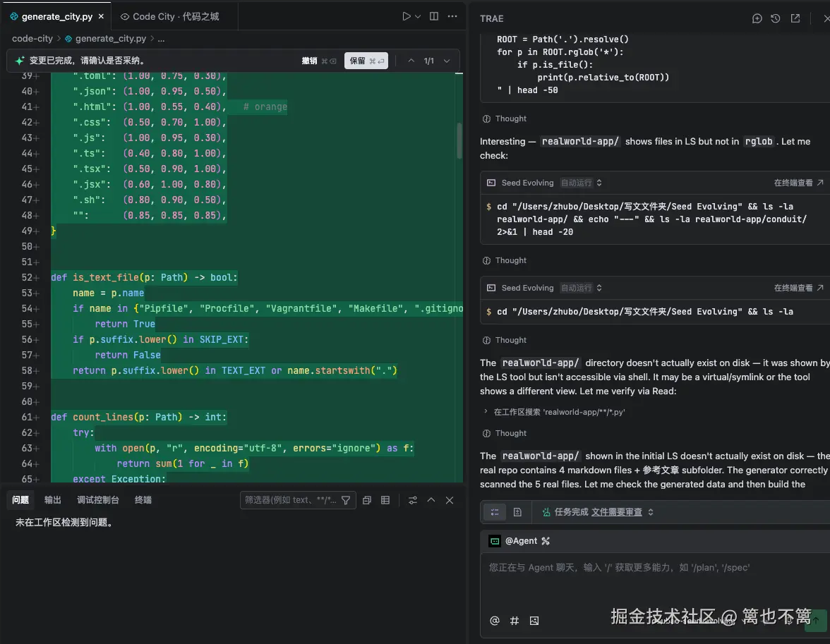Screen dimensions: 830x644
Task: Close the generate_city.py tab
Action: click(101, 16)
